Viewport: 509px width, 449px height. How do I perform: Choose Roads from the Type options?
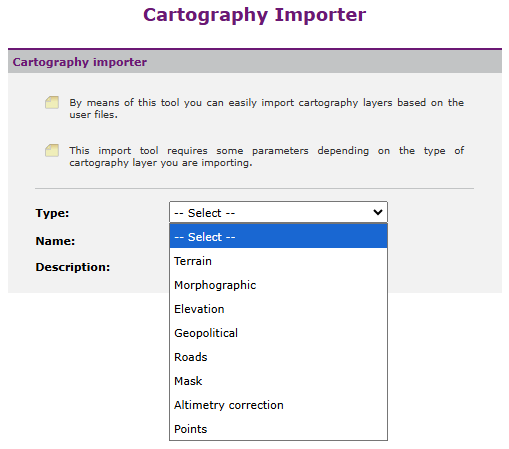pos(278,357)
